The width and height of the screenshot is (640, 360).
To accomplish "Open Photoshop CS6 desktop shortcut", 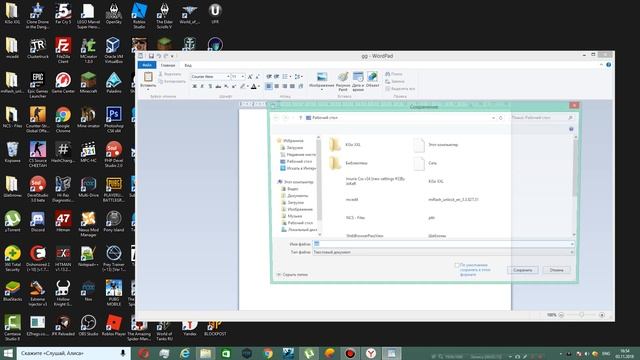I will (113, 120).
